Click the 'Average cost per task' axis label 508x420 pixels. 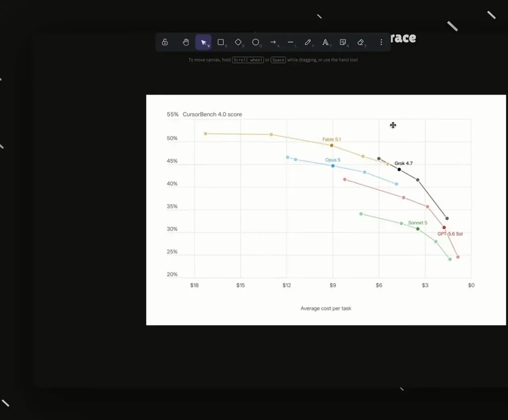pos(326,308)
